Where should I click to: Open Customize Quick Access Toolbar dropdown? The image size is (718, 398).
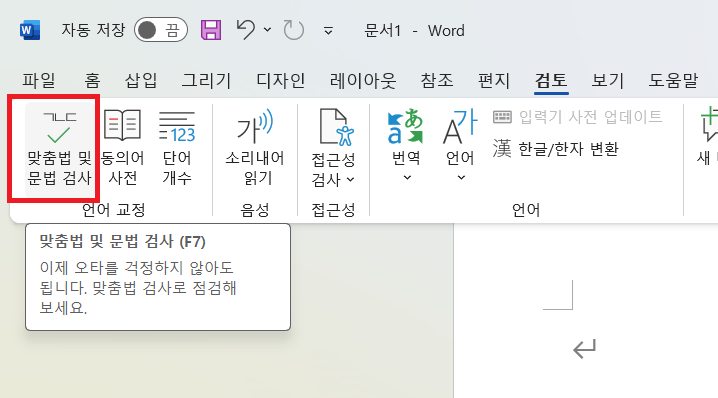point(328,31)
